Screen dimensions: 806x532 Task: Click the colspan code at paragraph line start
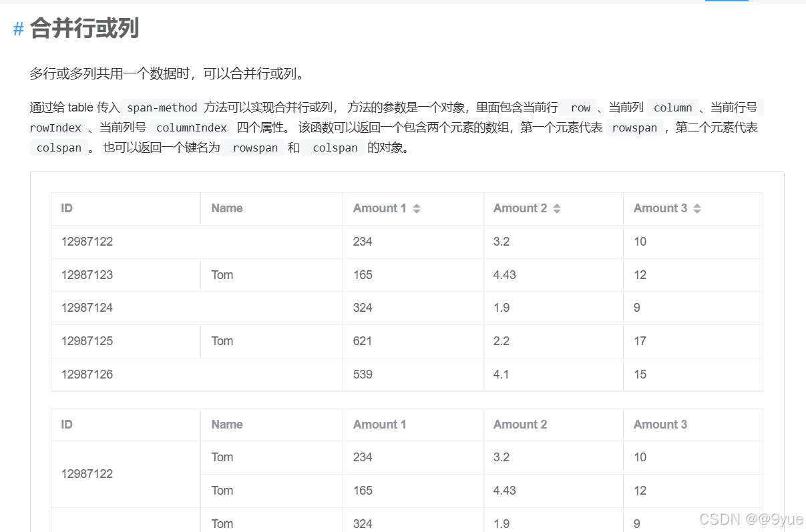(x=59, y=148)
